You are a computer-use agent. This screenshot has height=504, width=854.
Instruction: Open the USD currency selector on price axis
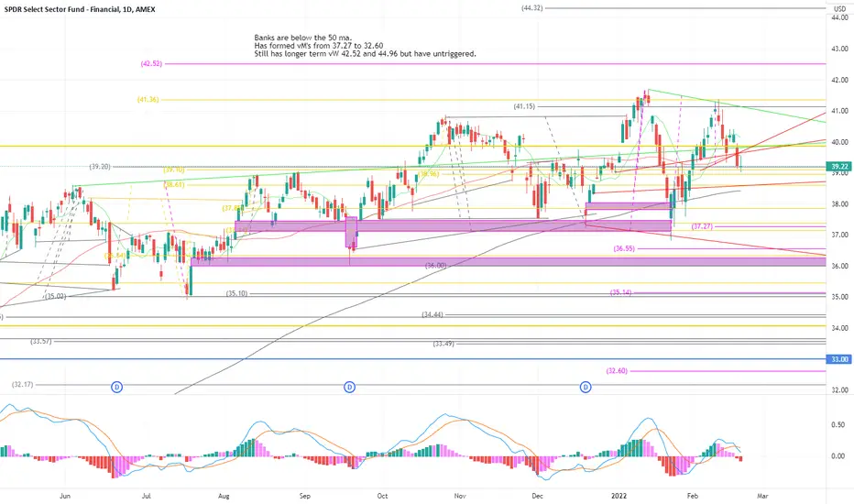839,9
